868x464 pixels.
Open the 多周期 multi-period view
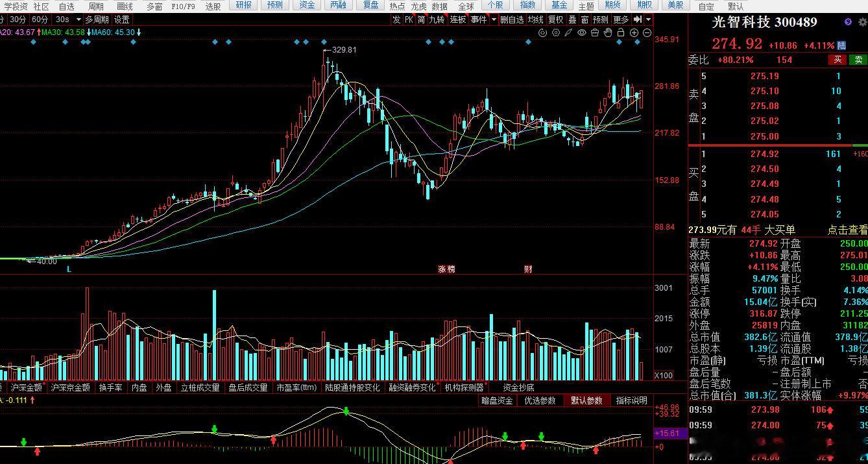(x=97, y=19)
